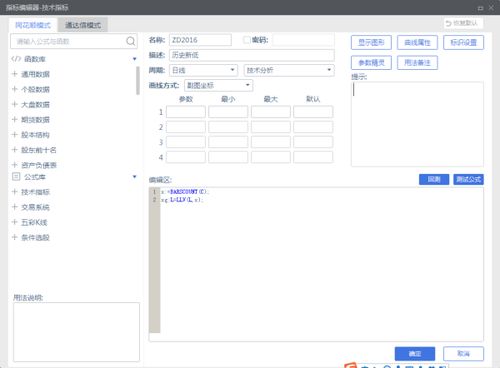Viewport: 500px width, 368px height.
Task: Toggle the 密码 password checkbox
Action: [x=246, y=40]
